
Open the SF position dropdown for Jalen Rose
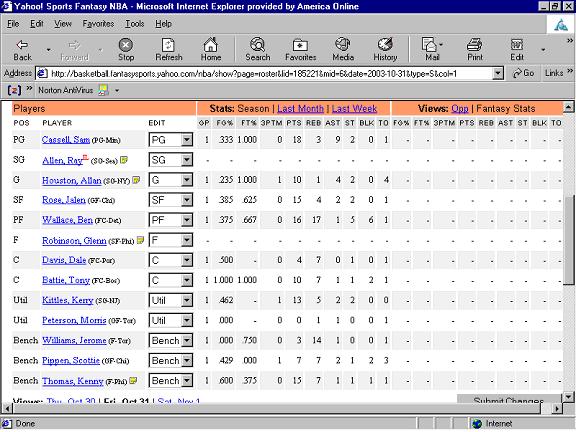tap(187, 200)
